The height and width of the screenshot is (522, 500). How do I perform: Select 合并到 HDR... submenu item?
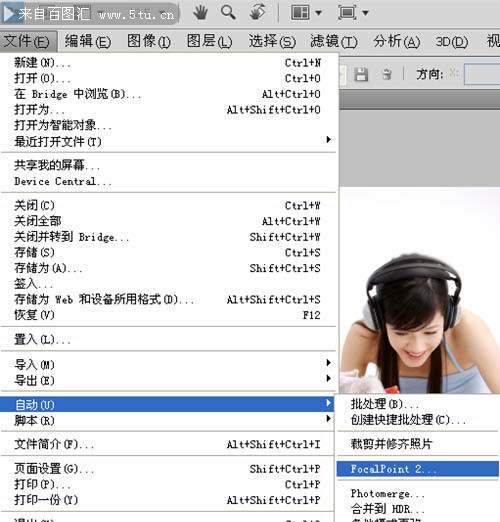(418, 509)
